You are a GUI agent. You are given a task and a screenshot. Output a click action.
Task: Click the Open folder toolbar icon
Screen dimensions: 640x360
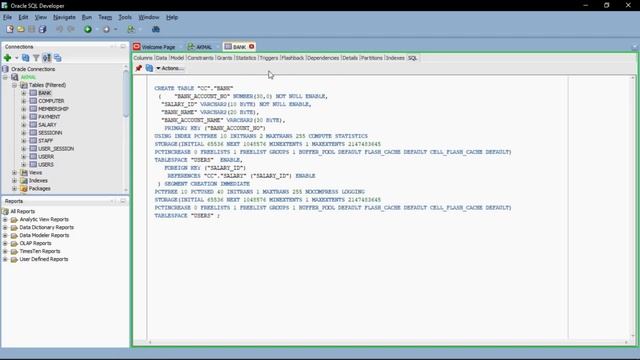click(20, 29)
